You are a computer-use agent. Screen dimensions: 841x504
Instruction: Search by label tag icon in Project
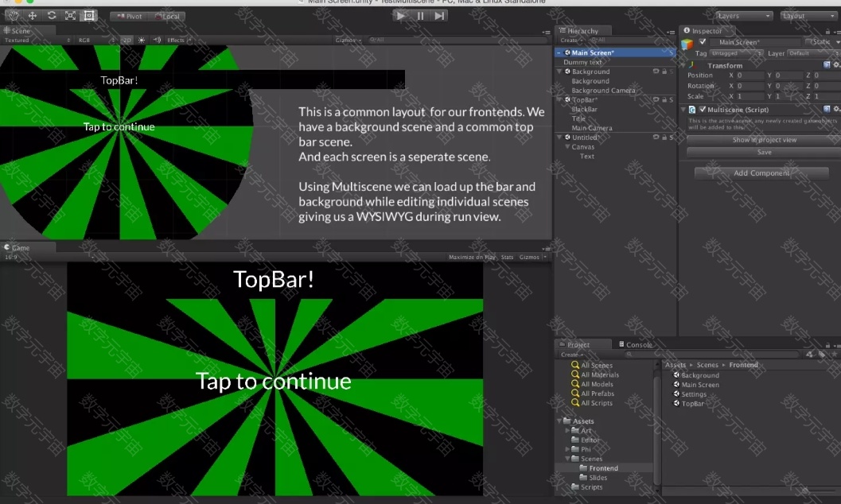tap(822, 354)
